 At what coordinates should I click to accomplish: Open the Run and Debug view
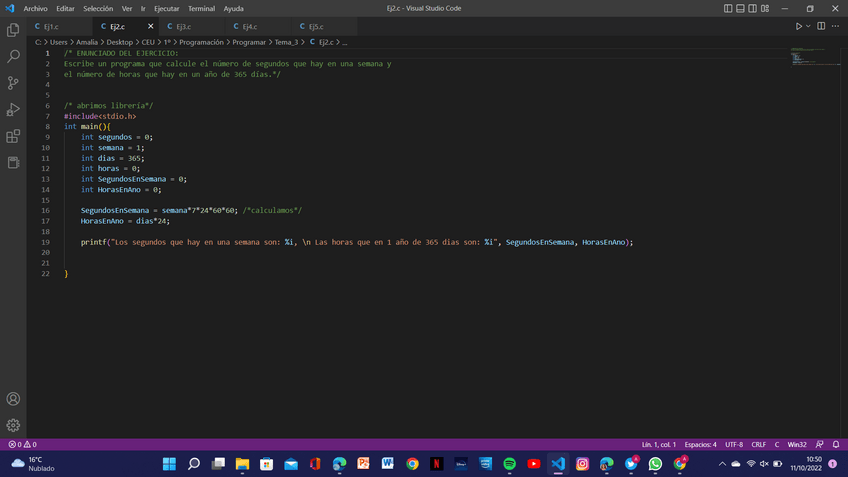tap(13, 110)
